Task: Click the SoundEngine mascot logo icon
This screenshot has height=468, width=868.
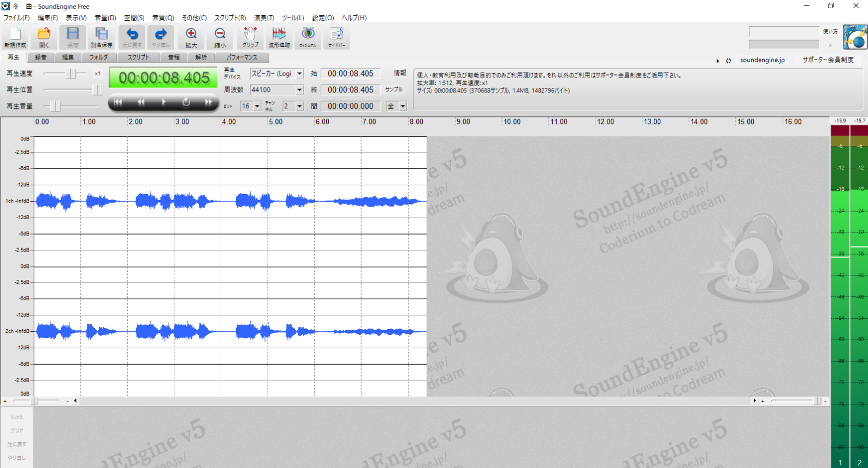Action: [855, 37]
